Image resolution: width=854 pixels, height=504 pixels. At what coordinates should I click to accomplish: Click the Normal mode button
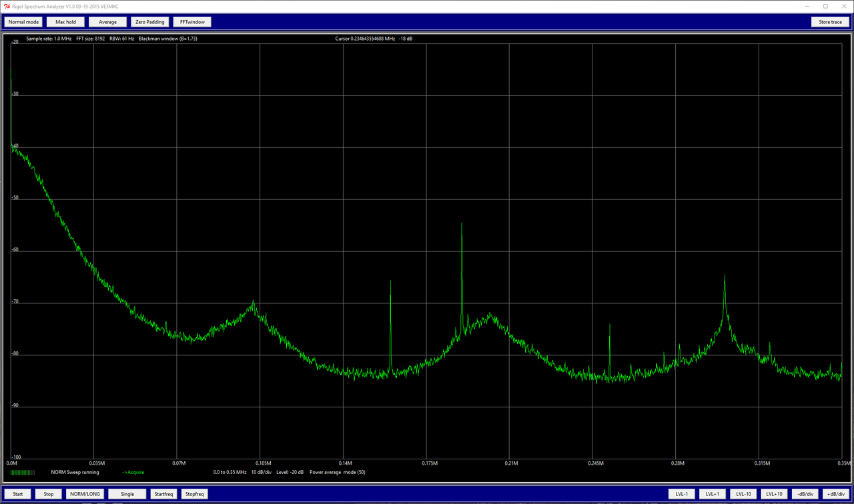[x=24, y=22]
